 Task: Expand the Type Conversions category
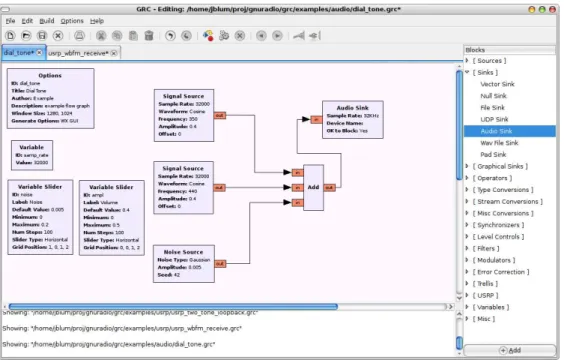click(467, 190)
